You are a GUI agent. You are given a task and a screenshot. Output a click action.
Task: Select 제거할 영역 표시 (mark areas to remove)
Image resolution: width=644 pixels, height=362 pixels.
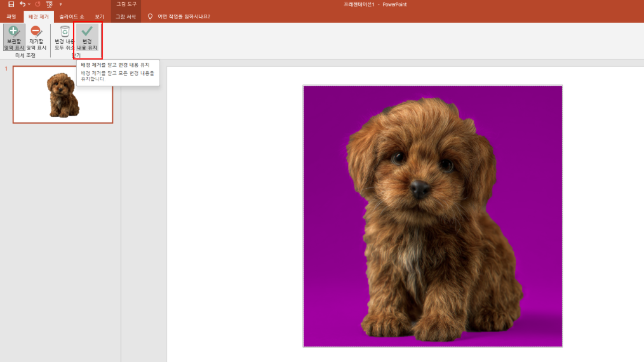click(36, 38)
